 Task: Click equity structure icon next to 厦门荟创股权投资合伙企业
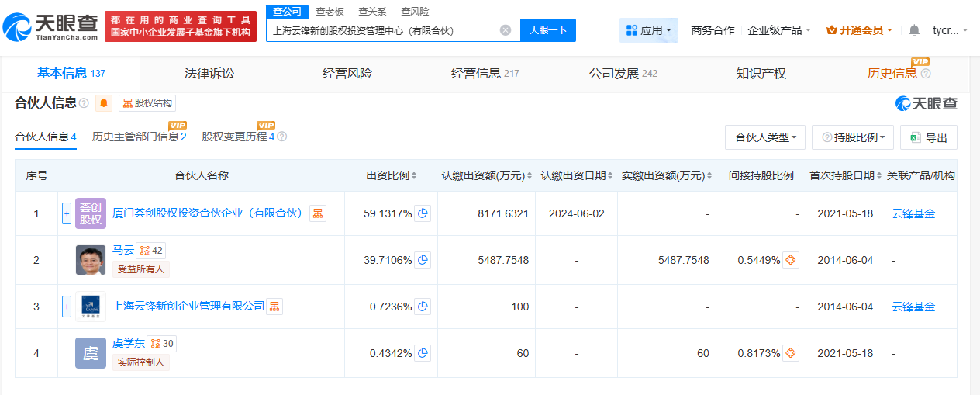pos(317,213)
